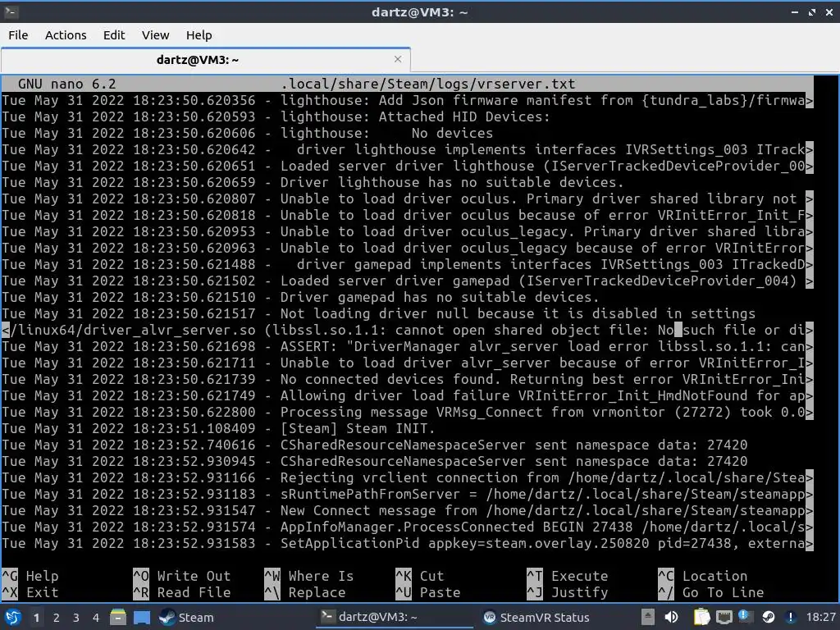Screen dimensions: 840x630
Task: Minimize the terminal window
Action: click(794, 11)
